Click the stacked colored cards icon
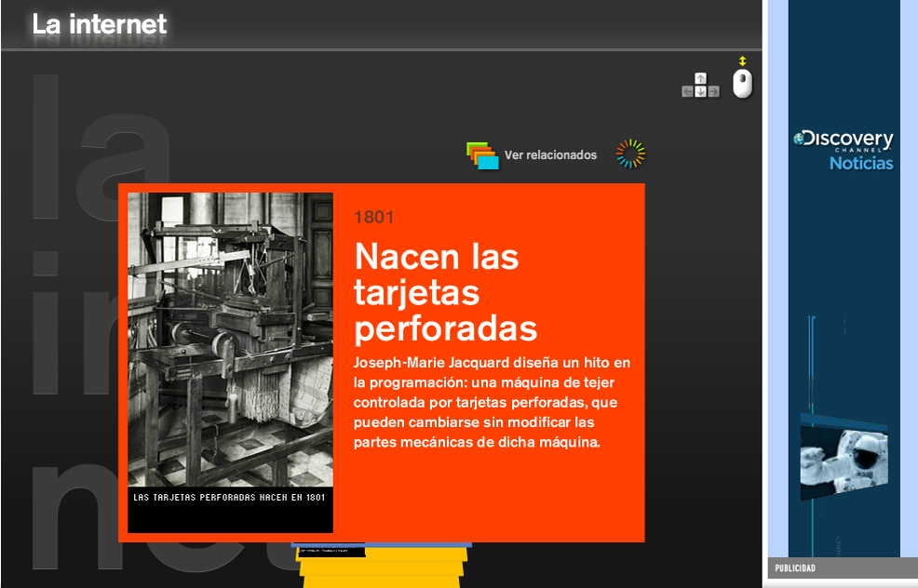Viewport: 918px width, 588px height. pos(482,156)
